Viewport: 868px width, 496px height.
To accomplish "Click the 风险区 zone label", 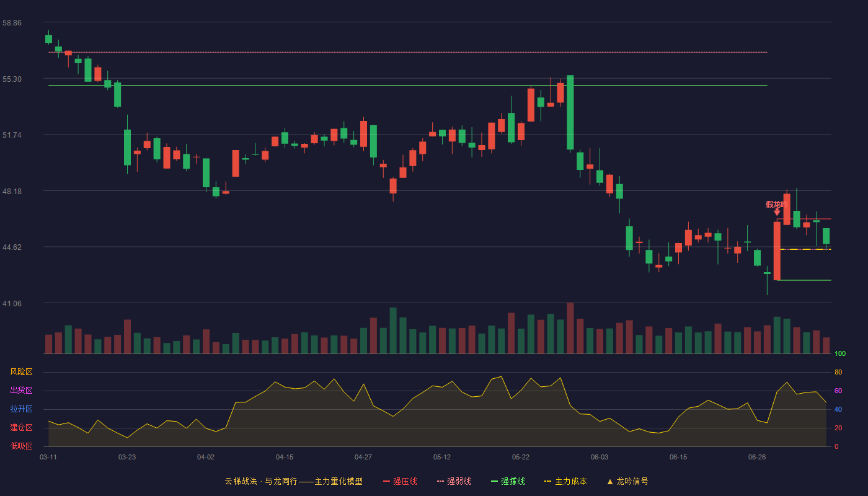I will click(x=21, y=372).
